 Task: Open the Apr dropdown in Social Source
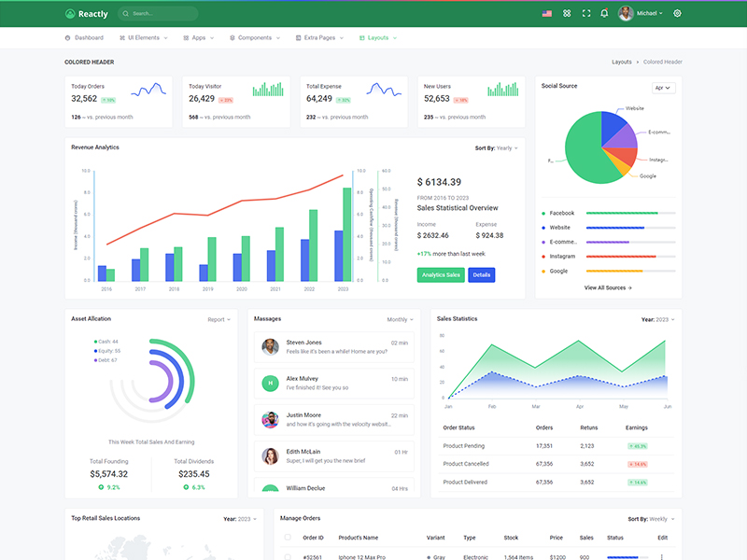663,88
